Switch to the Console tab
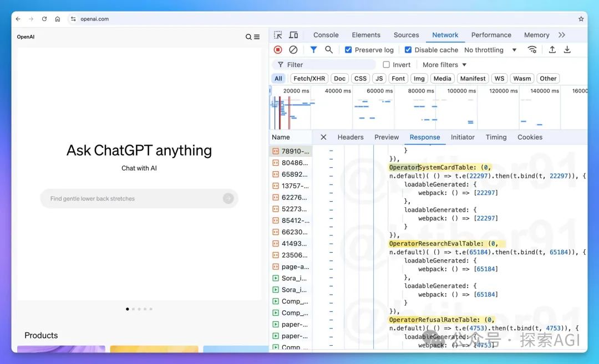The height and width of the screenshot is (364, 599). tap(326, 35)
